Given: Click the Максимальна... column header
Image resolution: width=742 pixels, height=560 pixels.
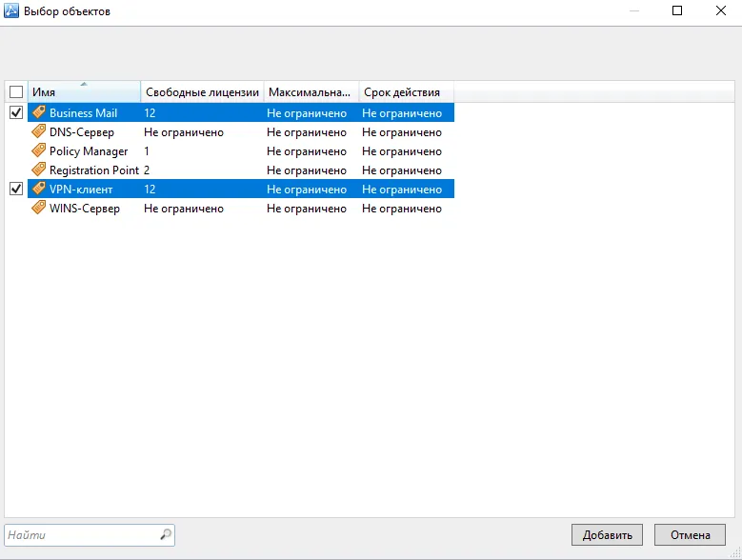Looking at the screenshot, I should pos(311,91).
